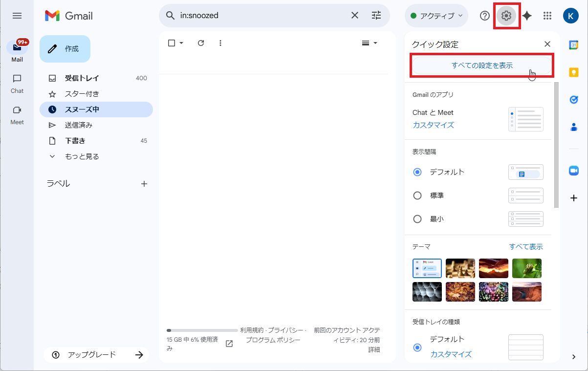
Task: Open more options via the three-dot icon
Action: coord(220,43)
